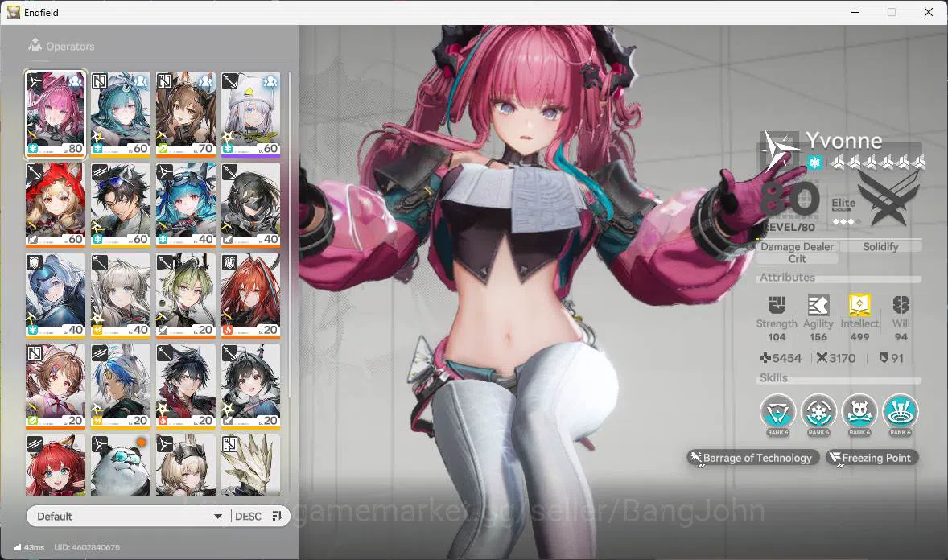Screen dimensions: 948x560
Task: Select the pale leafy creature card
Action: 251,465
